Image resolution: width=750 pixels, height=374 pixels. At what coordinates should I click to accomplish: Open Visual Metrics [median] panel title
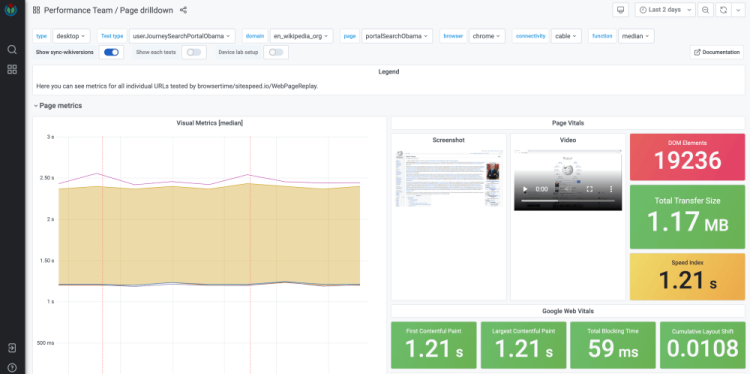(x=210, y=123)
